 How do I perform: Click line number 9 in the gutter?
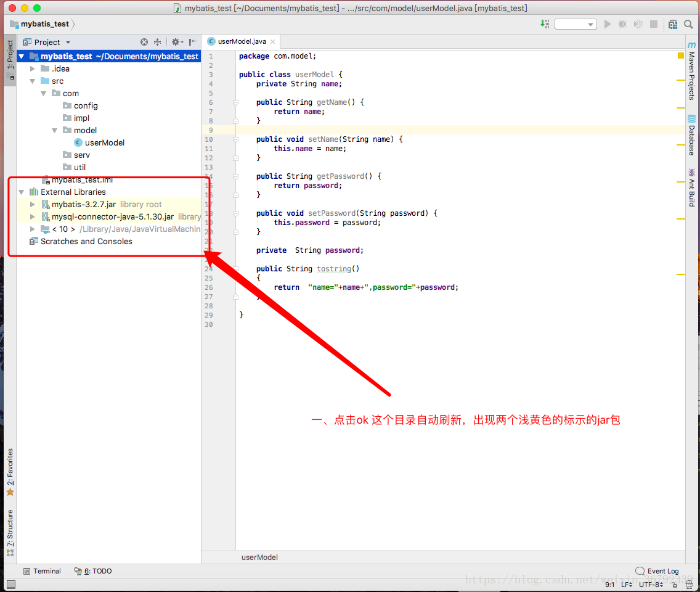211,130
